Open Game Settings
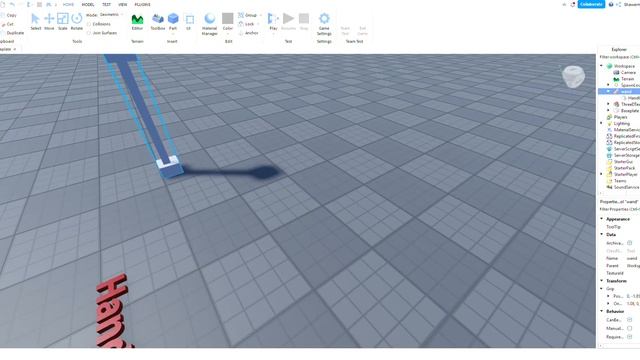Viewport: 640px width, 360px height. click(324, 24)
